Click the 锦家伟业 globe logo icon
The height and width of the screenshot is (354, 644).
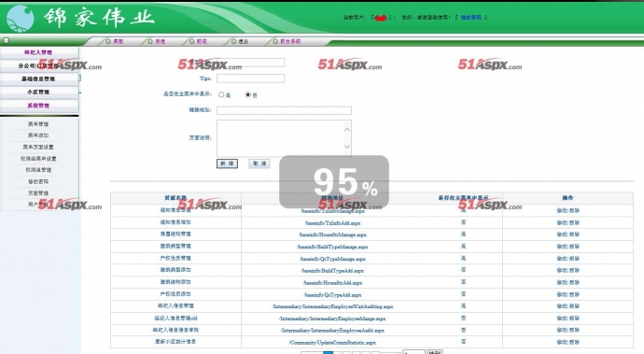click(x=21, y=18)
